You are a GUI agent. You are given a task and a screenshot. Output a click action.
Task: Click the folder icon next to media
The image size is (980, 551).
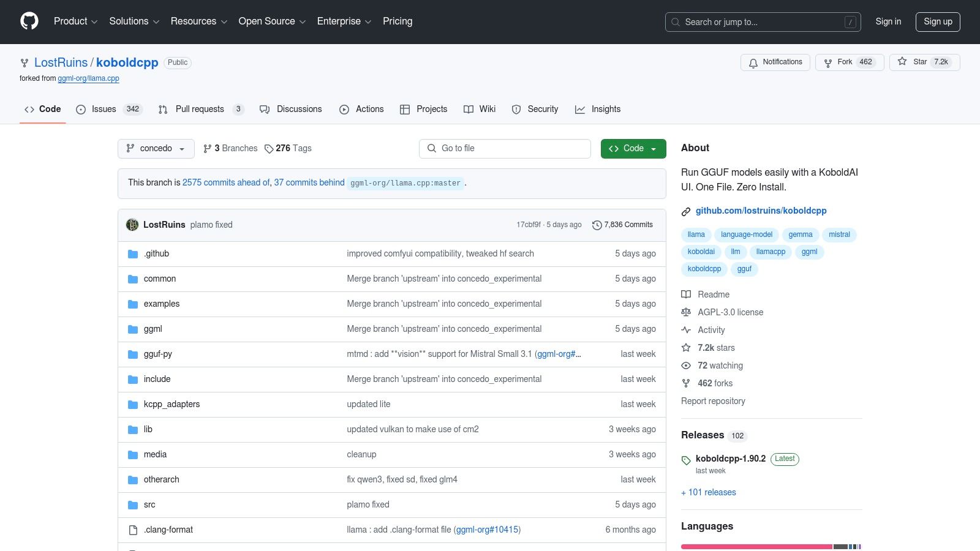pos(133,455)
